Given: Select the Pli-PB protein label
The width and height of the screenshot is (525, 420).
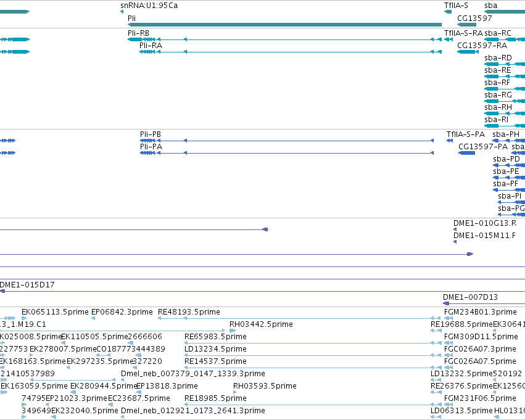Looking at the screenshot, I should 151,134.
